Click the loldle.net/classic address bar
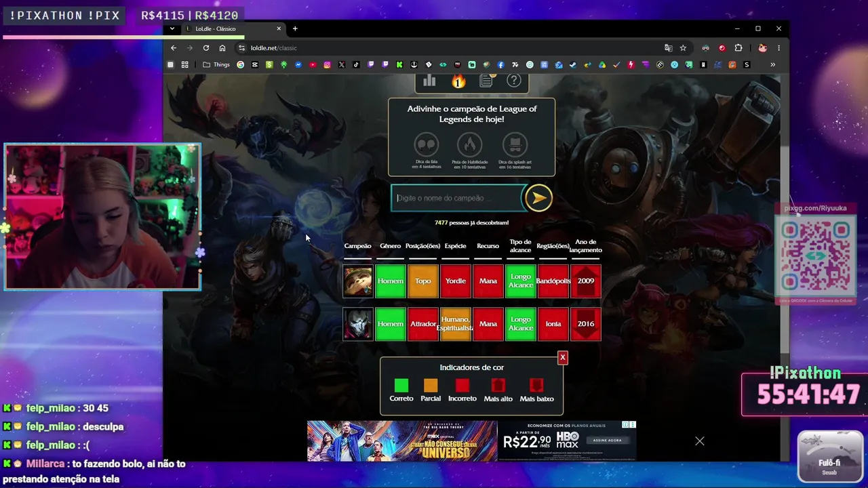The height and width of the screenshot is (488, 868). pos(448,48)
